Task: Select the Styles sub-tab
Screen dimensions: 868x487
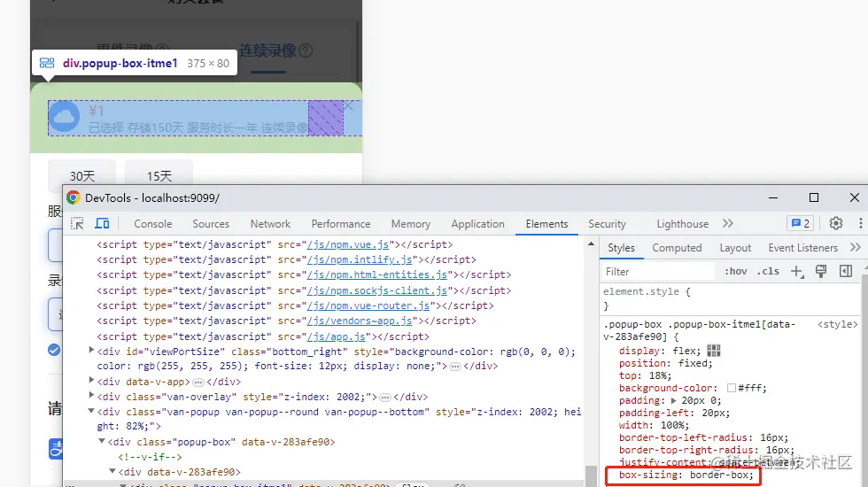Action: [x=621, y=247]
